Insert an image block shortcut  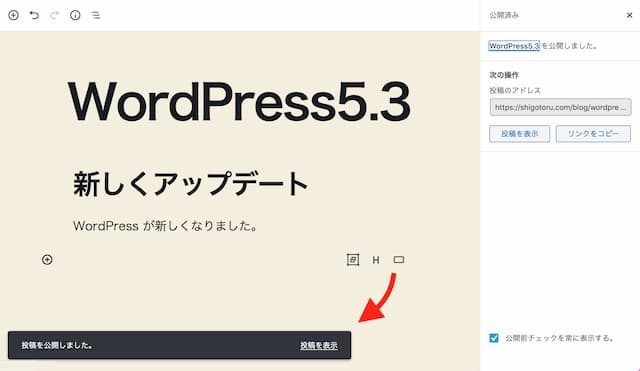(353, 260)
